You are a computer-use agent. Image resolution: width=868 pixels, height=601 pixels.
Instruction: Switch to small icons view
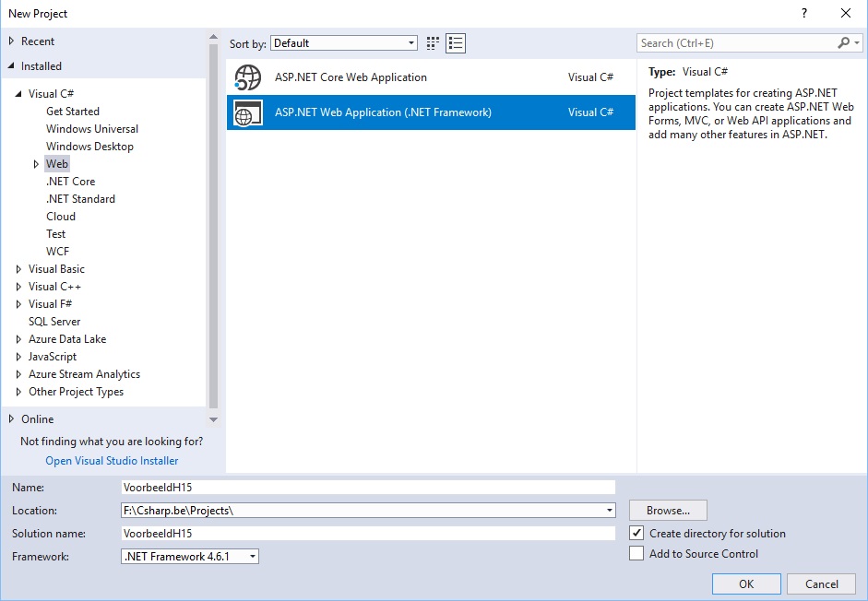click(433, 43)
